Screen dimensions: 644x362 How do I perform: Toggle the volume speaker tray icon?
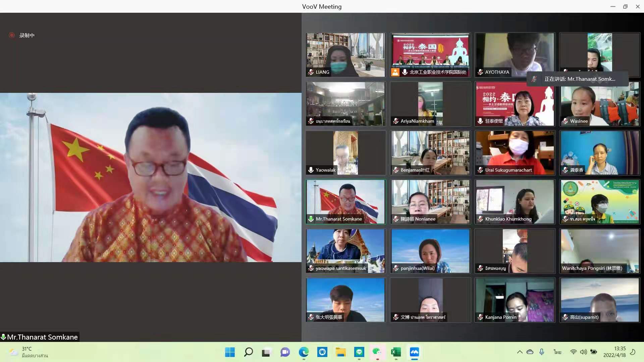coord(583,352)
